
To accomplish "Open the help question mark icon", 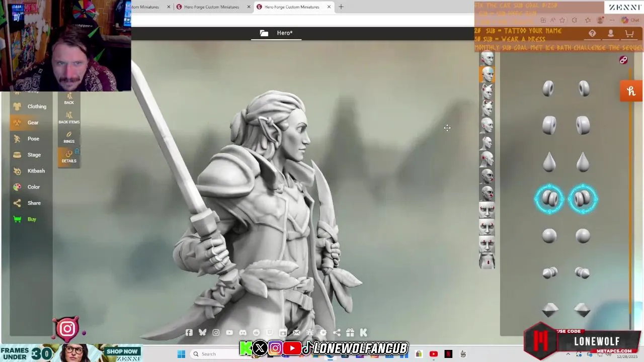I will [592, 33].
